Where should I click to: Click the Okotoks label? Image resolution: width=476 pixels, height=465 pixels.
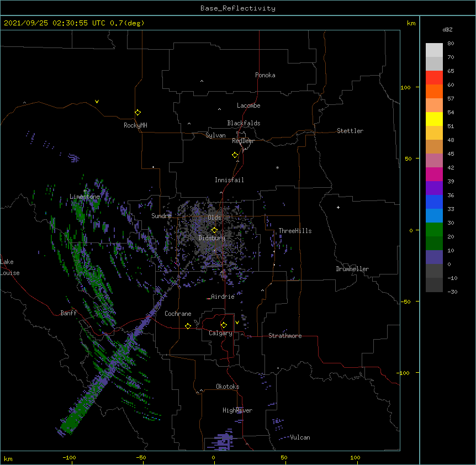[228, 387]
